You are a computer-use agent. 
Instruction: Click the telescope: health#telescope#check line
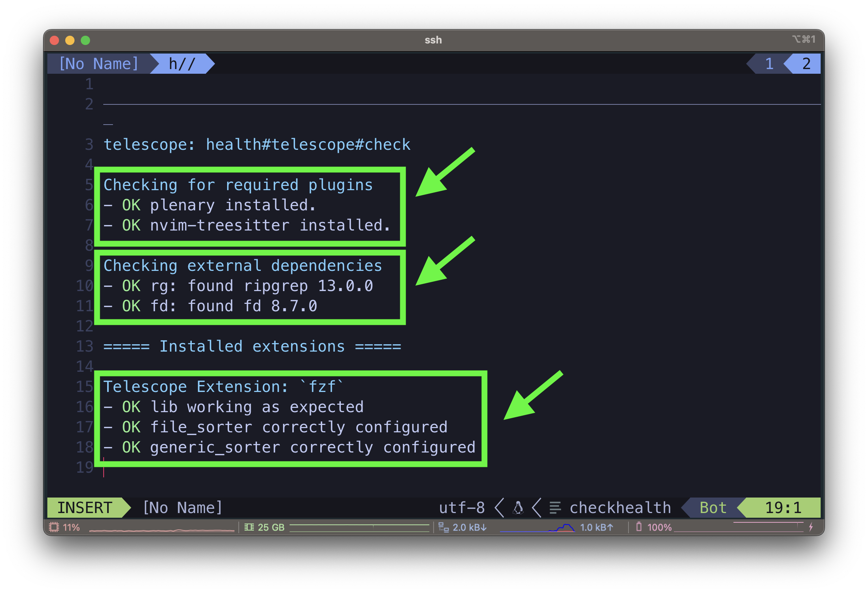point(257,145)
